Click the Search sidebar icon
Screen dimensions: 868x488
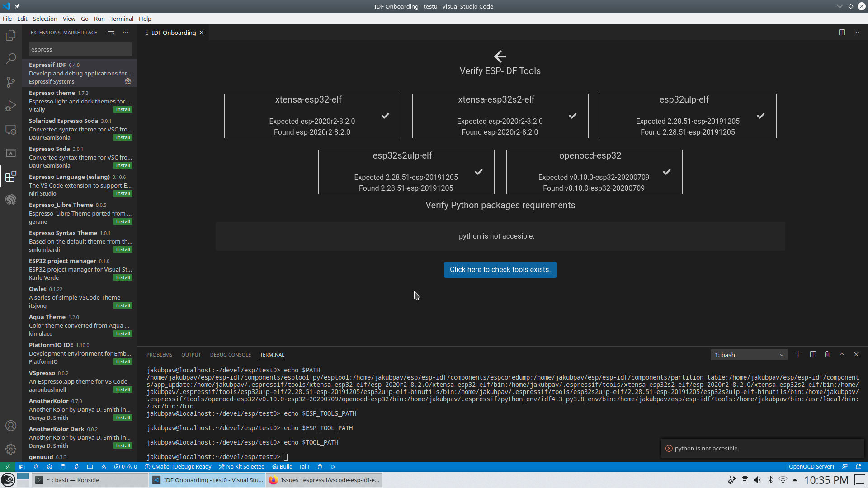point(11,58)
